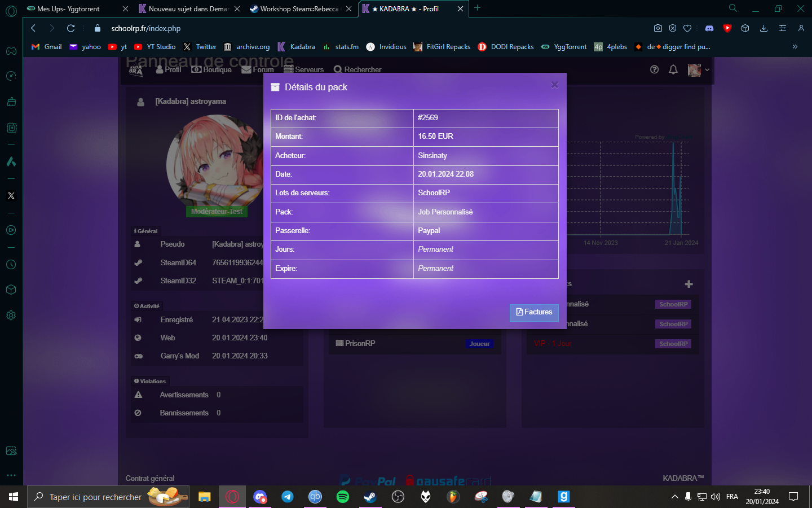Open History clock icon in sidebar

click(x=11, y=265)
